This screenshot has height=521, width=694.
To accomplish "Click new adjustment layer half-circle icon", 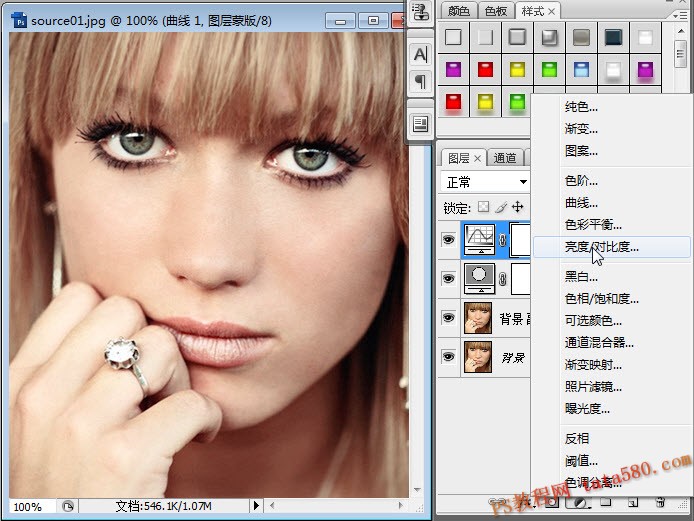I will click(x=579, y=502).
